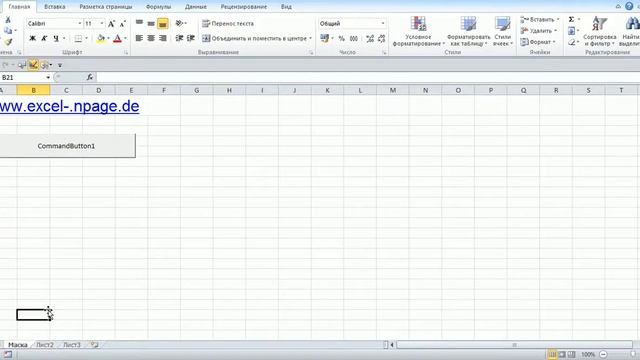Viewport: 640px width, 360px height.
Task: Toggle bold Ж formatting
Action: coord(33,38)
